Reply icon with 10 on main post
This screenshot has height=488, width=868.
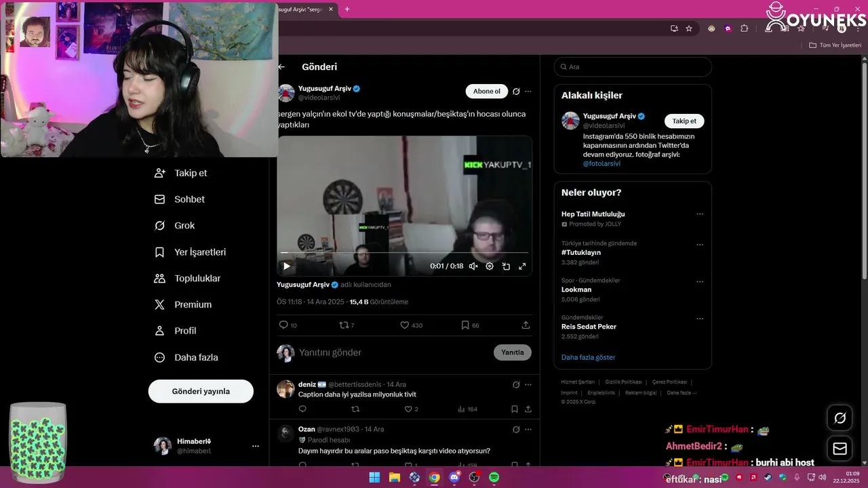288,325
